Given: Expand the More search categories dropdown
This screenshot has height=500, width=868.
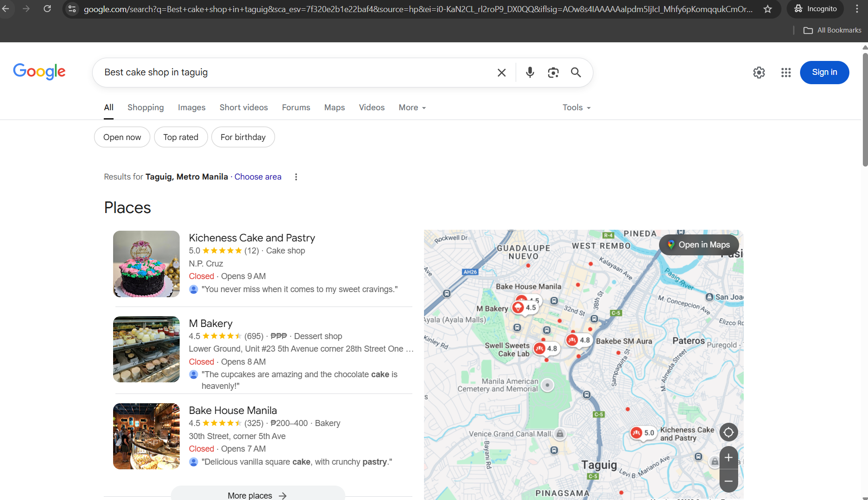Looking at the screenshot, I should coord(412,107).
